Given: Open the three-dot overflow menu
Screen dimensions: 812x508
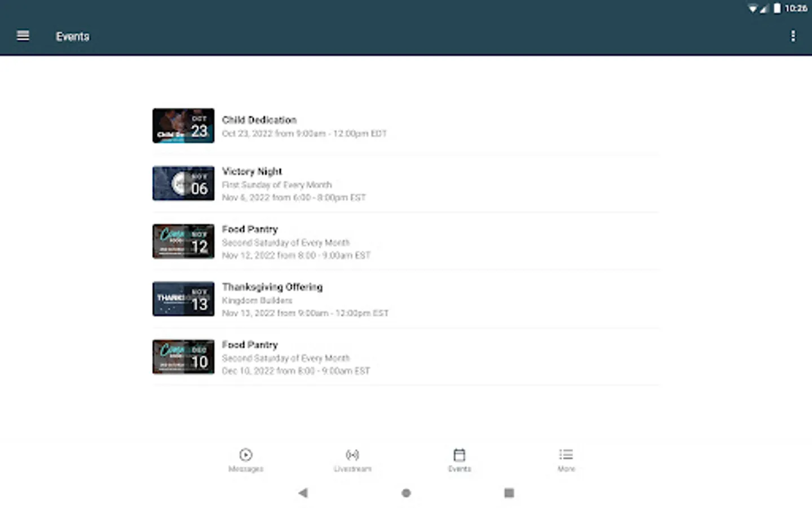Looking at the screenshot, I should pyautogui.click(x=793, y=36).
